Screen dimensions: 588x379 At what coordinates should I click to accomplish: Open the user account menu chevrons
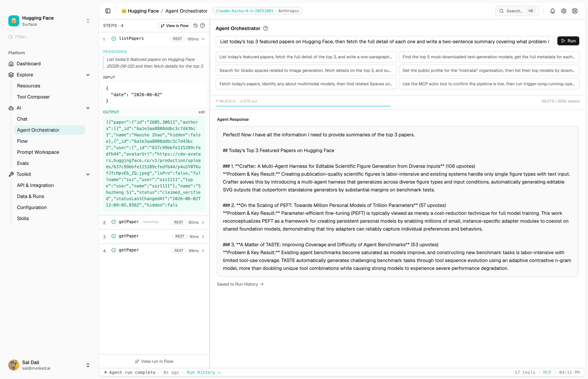coord(88,365)
